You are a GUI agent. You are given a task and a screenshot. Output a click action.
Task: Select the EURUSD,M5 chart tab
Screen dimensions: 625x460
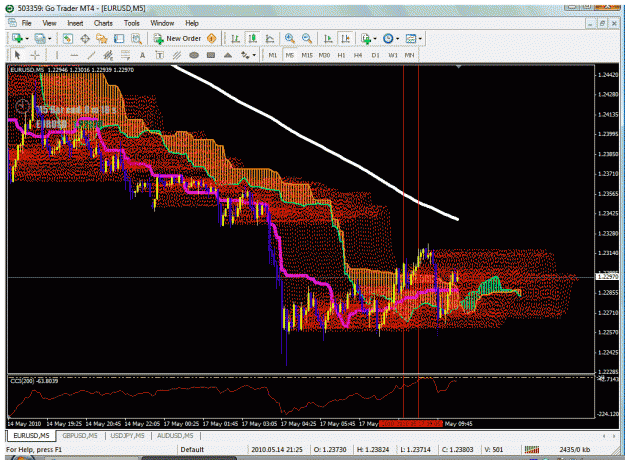31,436
